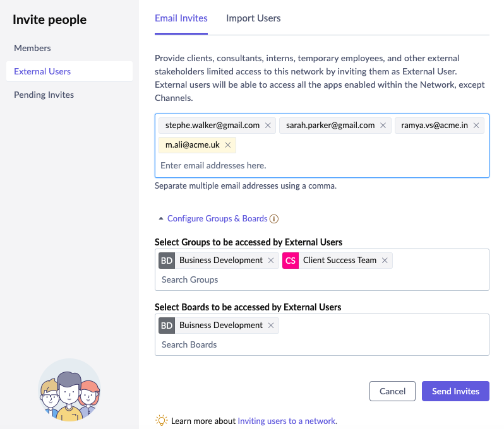Open Members in the sidebar
504x429 pixels.
[33, 48]
